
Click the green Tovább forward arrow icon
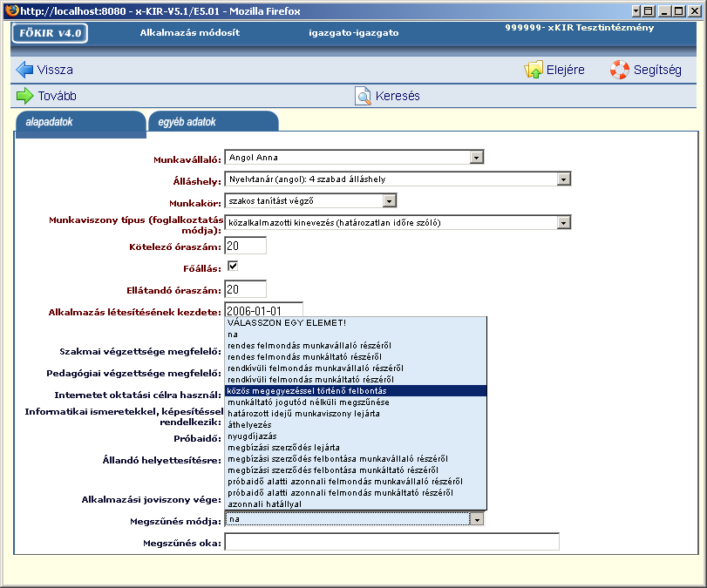[24, 96]
